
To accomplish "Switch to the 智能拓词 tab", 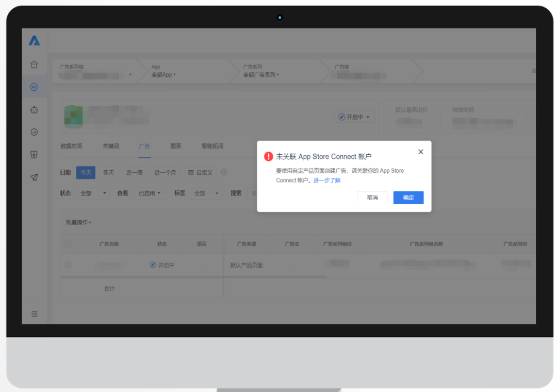I will point(212,146).
